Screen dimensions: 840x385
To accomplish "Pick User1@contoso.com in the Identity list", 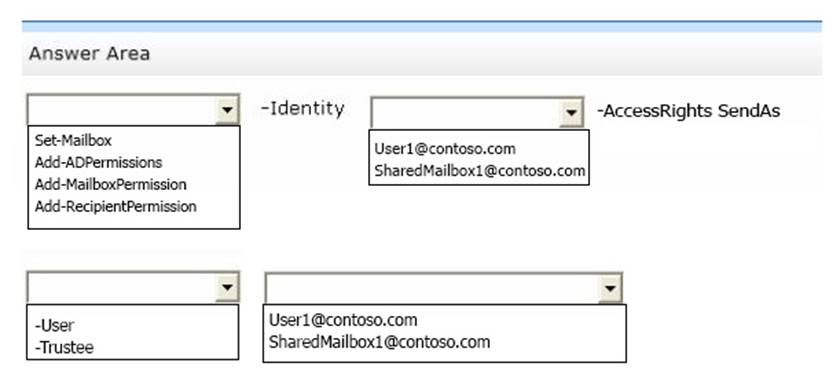I will (445, 149).
